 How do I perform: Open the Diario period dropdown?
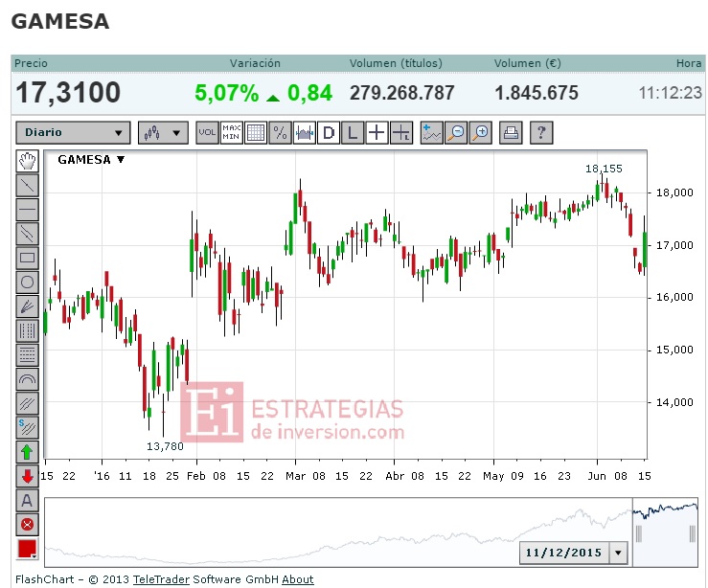(x=73, y=133)
